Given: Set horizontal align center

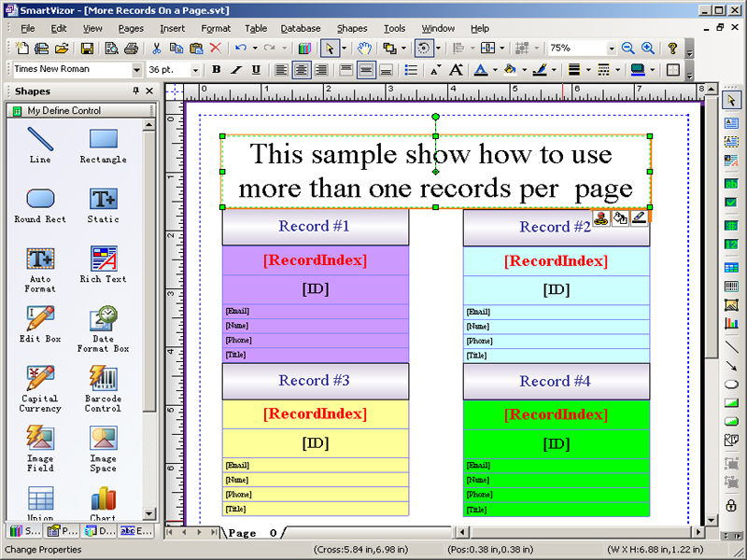Looking at the screenshot, I should 301,70.
